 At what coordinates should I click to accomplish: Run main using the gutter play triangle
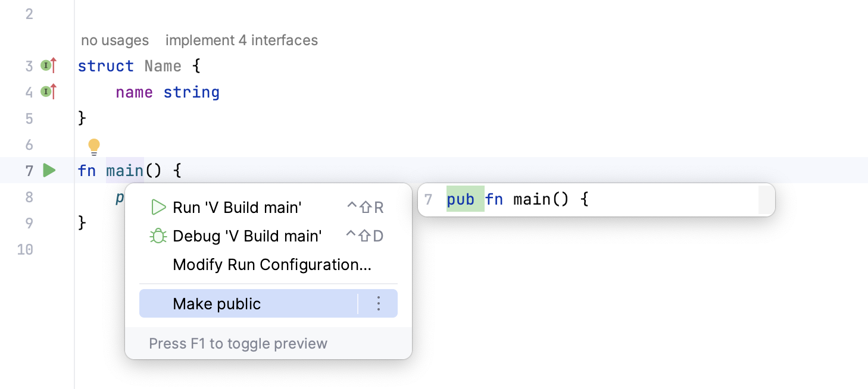49,170
